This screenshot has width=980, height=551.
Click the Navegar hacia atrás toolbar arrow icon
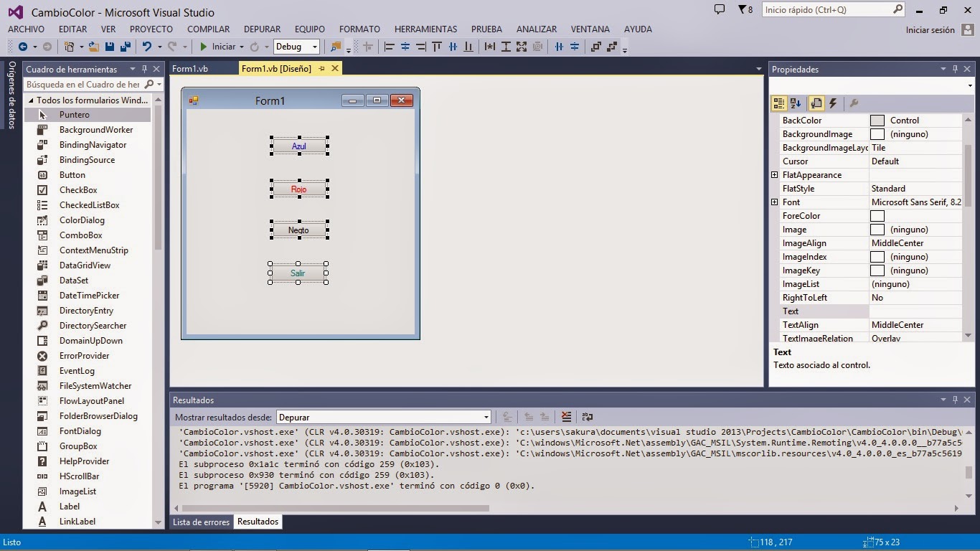[22, 46]
